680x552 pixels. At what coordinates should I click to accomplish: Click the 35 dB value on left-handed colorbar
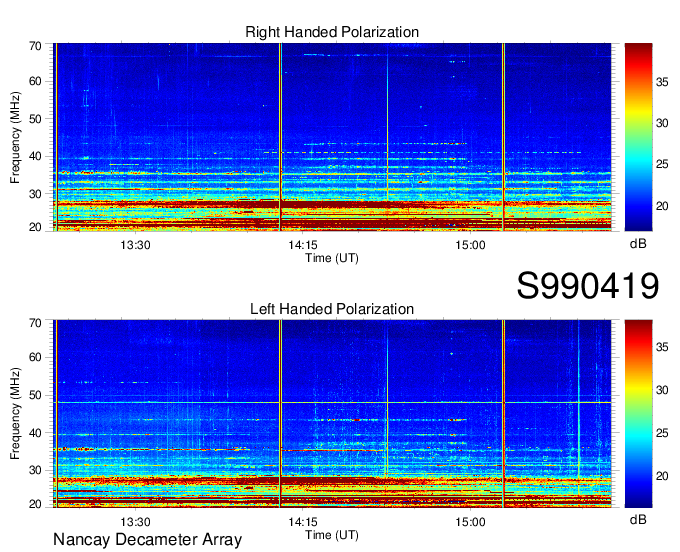point(662,346)
